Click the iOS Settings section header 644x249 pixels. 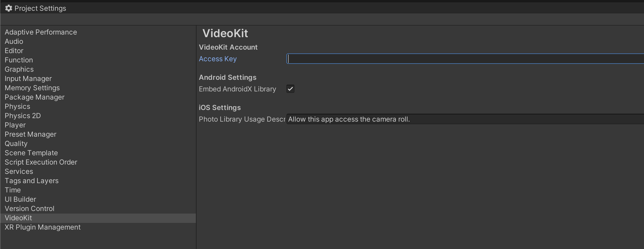pyautogui.click(x=220, y=108)
